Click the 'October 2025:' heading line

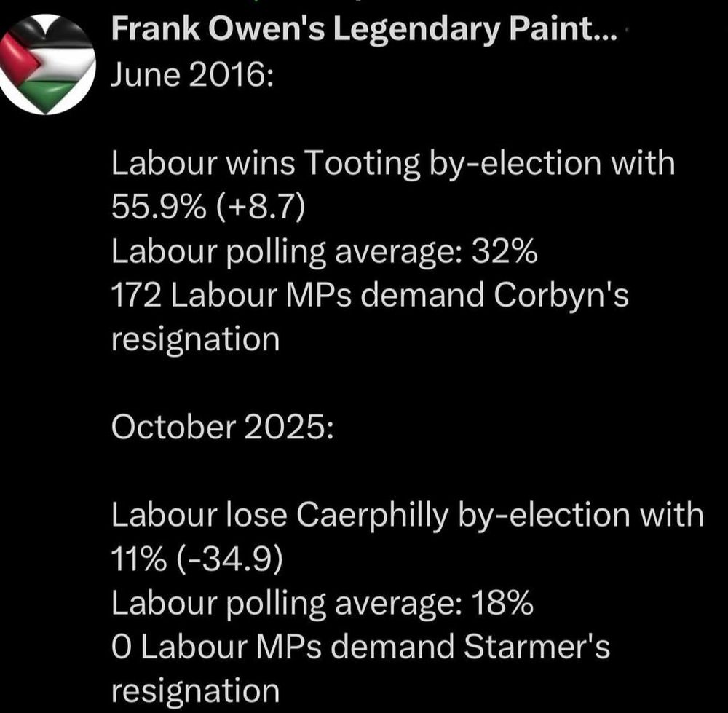tap(223, 428)
